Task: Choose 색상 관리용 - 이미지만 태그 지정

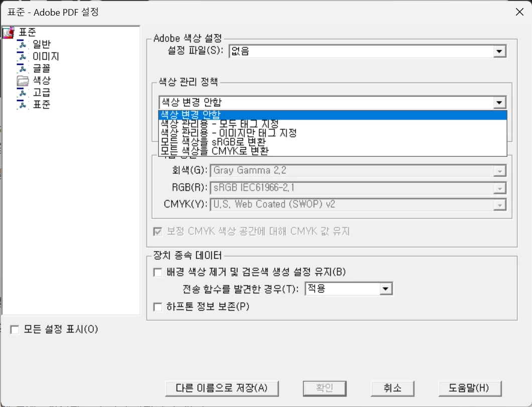Action: point(332,133)
